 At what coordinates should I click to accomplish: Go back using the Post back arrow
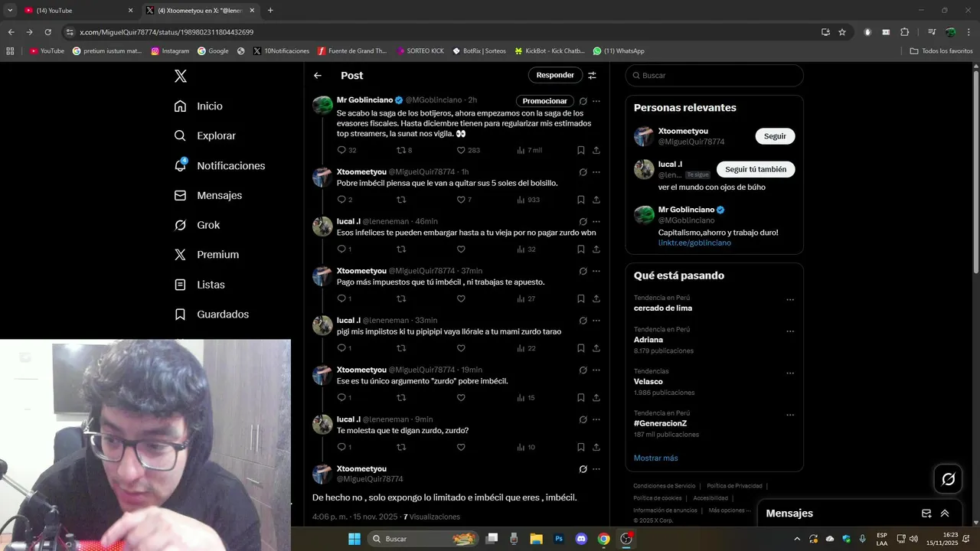point(318,75)
